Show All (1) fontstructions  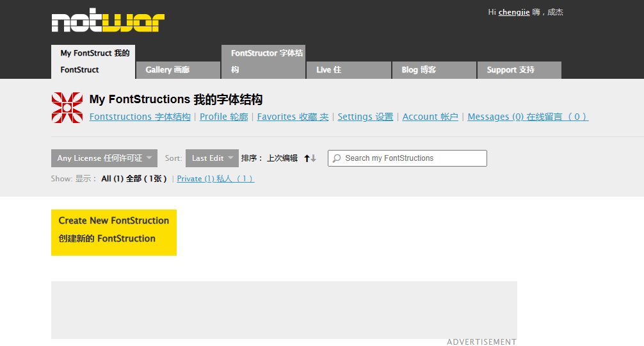pyautogui.click(x=134, y=179)
